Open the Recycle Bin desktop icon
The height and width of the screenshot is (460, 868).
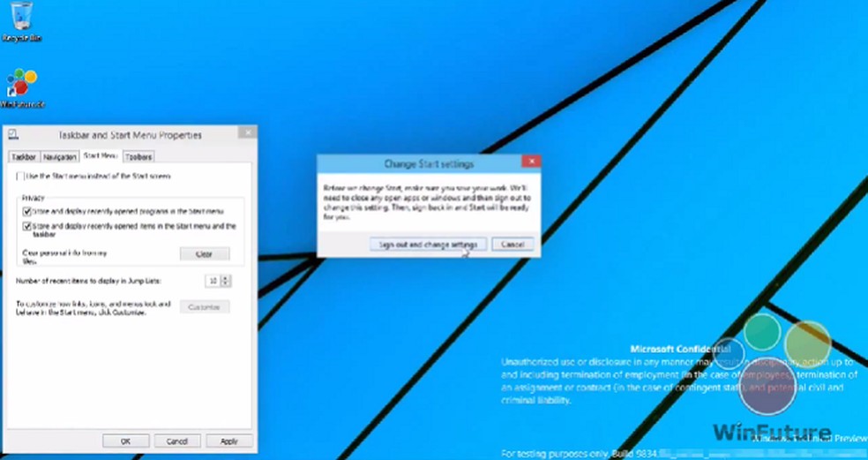click(21, 21)
